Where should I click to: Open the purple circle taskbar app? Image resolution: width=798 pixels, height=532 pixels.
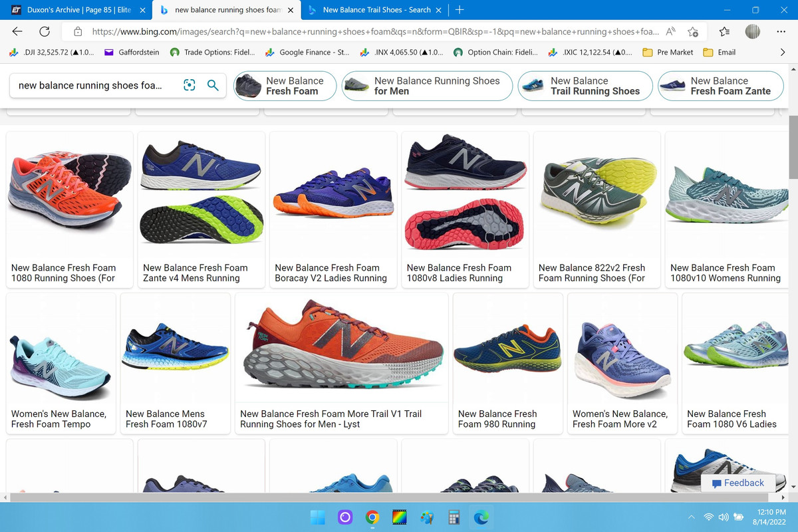(344, 517)
